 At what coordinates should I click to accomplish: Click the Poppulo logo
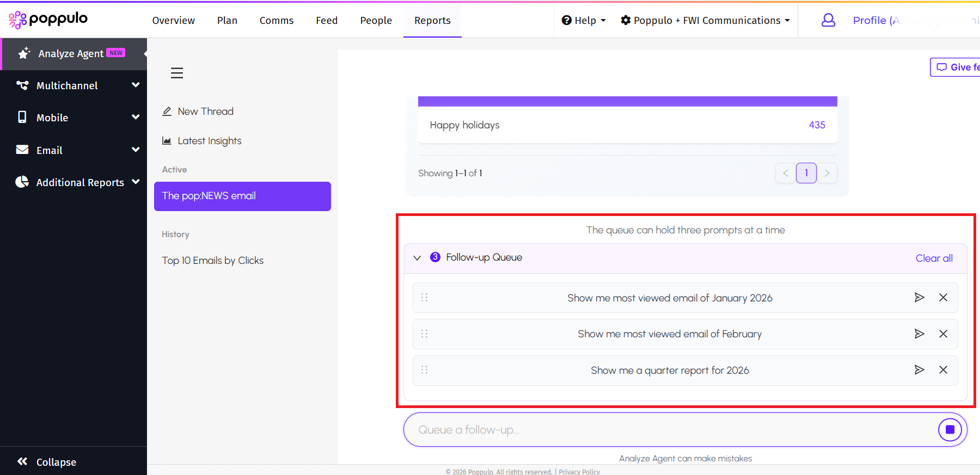48,20
